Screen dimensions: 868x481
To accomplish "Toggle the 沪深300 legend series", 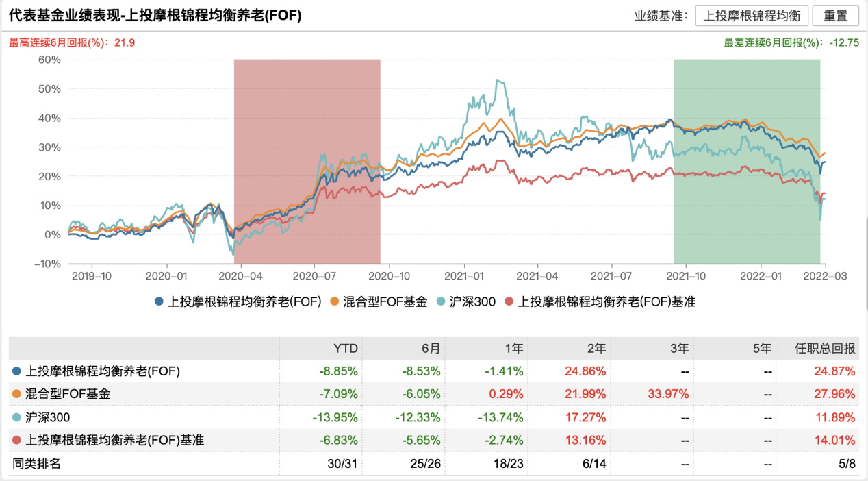I will tap(466, 301).
